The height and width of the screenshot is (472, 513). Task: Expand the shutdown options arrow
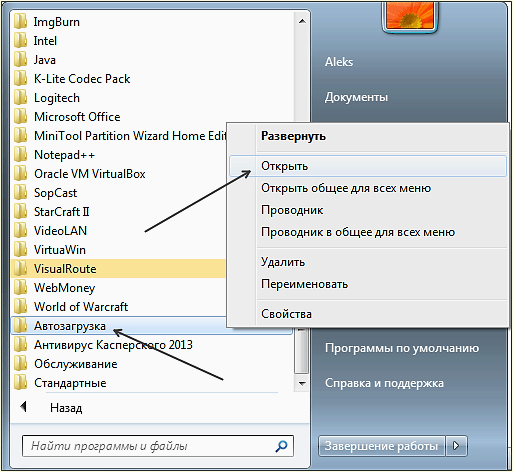pyautogui.click(x=456, y=446)
